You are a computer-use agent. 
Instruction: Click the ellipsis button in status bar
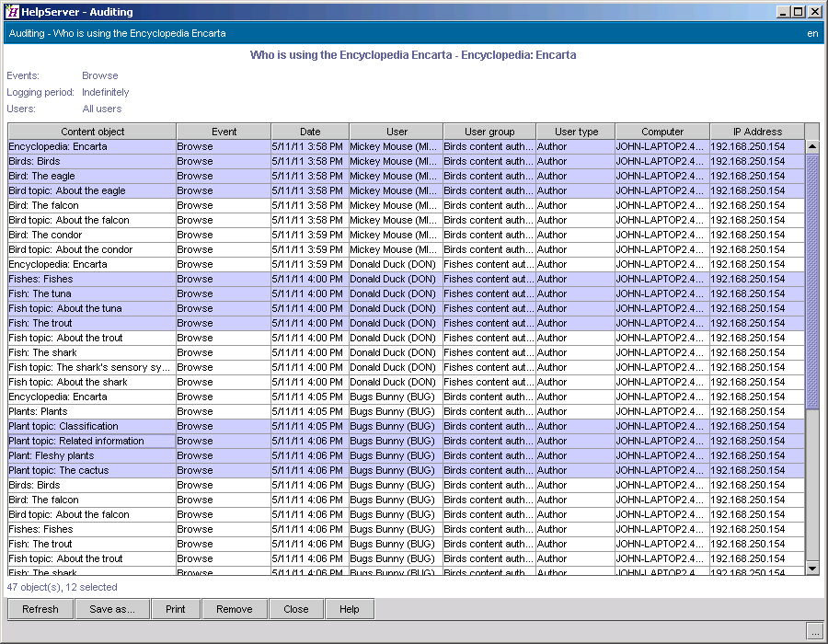point(814,631)
